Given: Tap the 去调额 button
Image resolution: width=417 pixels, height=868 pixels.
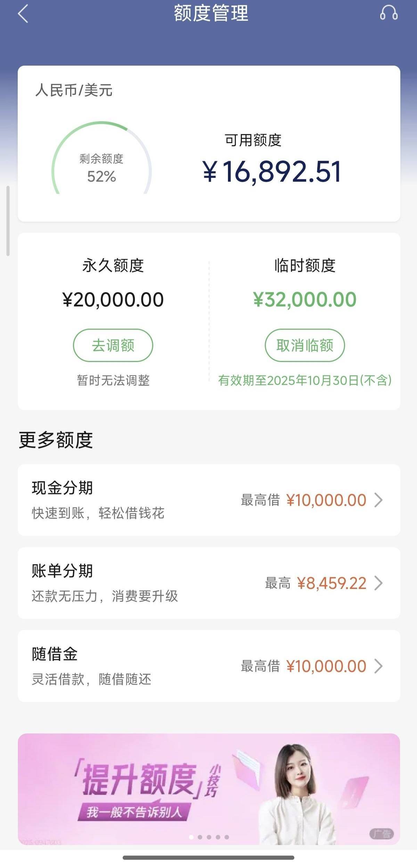Looking at the screenshot, I should (x=113, y=345).
